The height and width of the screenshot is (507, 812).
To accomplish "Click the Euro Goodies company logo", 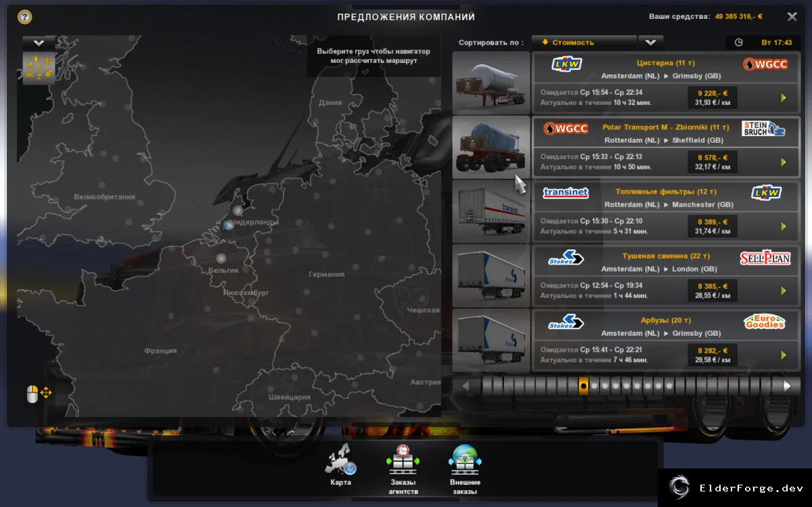I will 765,322.
